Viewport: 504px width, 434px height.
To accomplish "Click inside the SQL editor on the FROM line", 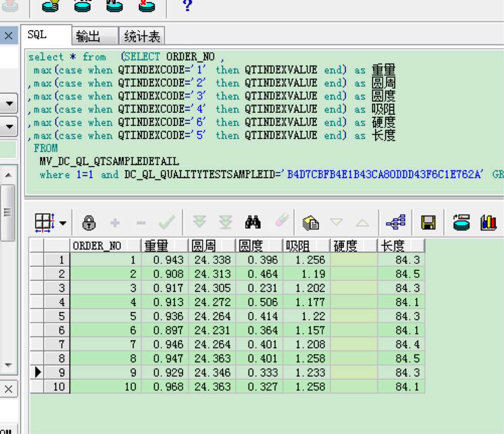I will click(46, 148).
